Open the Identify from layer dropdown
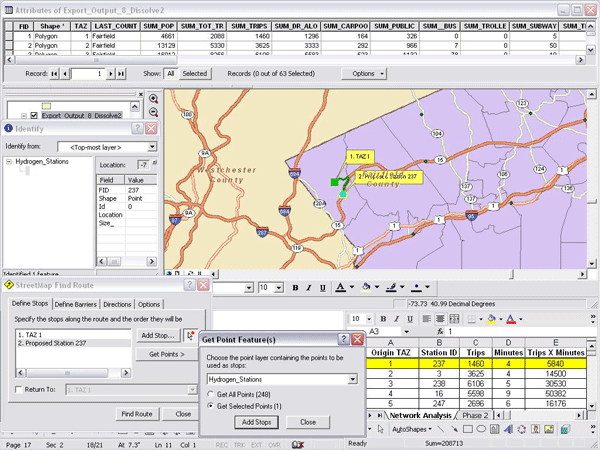Viewport: 600px width, 450px height. click(152, 147)
